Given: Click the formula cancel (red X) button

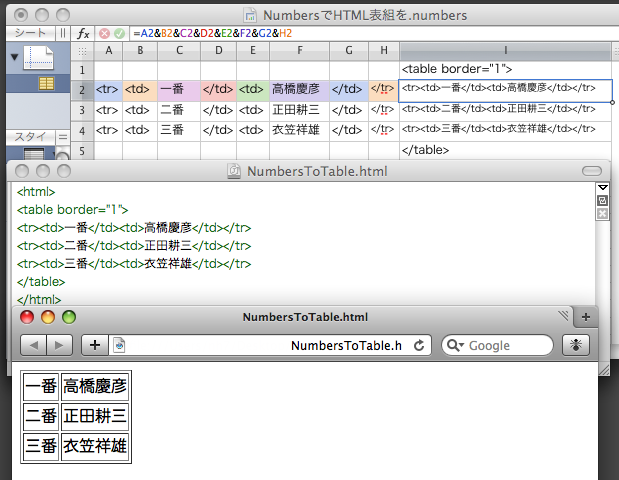Looking at the screenshot, I should click(x=104, y=33).
